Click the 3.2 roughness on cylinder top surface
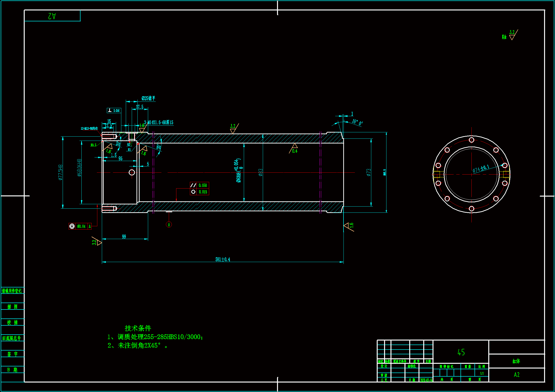Viewport: 555px width, 392px height. 234,129
